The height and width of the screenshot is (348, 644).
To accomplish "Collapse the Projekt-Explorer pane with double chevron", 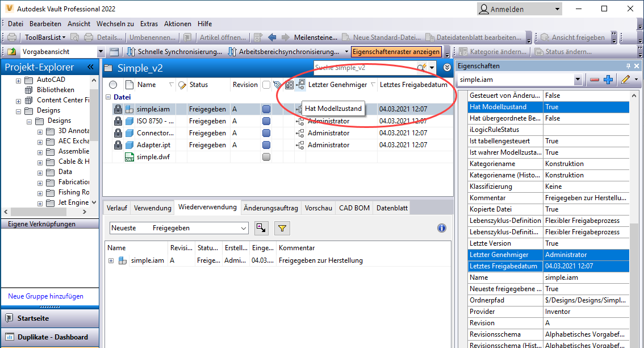I will coord(90,67).
